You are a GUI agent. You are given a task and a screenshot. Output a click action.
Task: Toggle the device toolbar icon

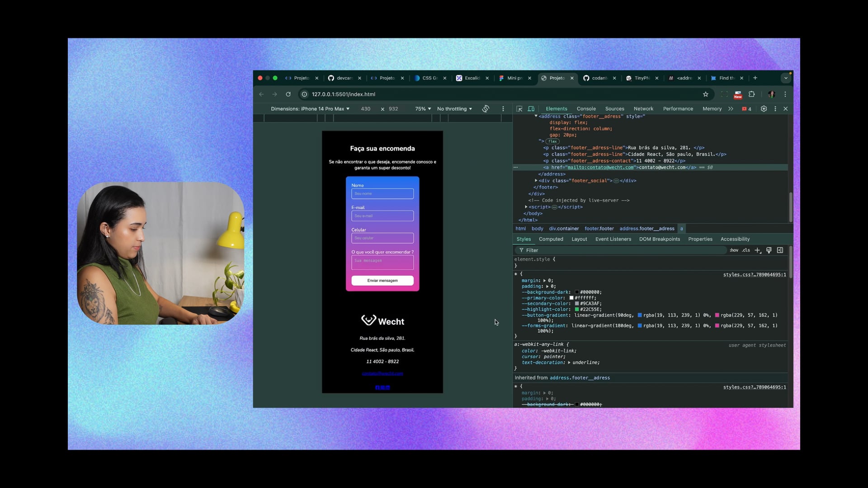531,109
